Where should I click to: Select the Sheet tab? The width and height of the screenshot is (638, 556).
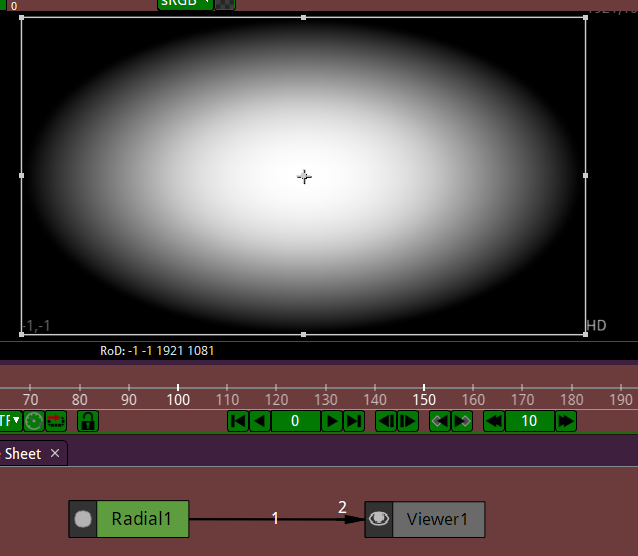tap(23, 454)
